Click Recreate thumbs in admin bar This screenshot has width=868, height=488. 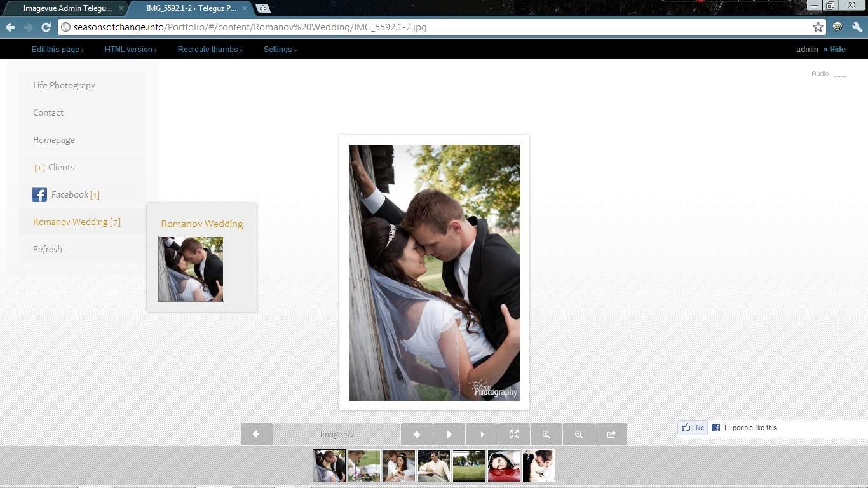210,50
